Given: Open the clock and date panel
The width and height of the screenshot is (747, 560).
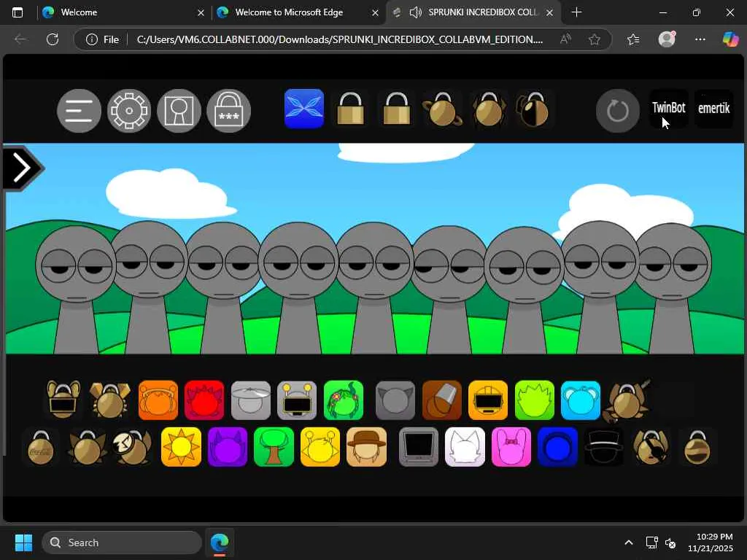Looking at the screenshot, I should tap(711, 542).
